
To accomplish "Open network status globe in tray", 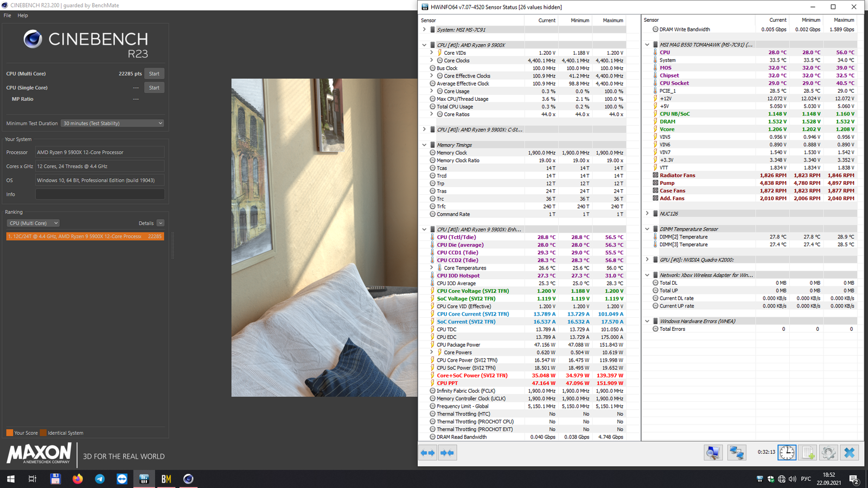I will pyautogui.click(x=782, y=479).
